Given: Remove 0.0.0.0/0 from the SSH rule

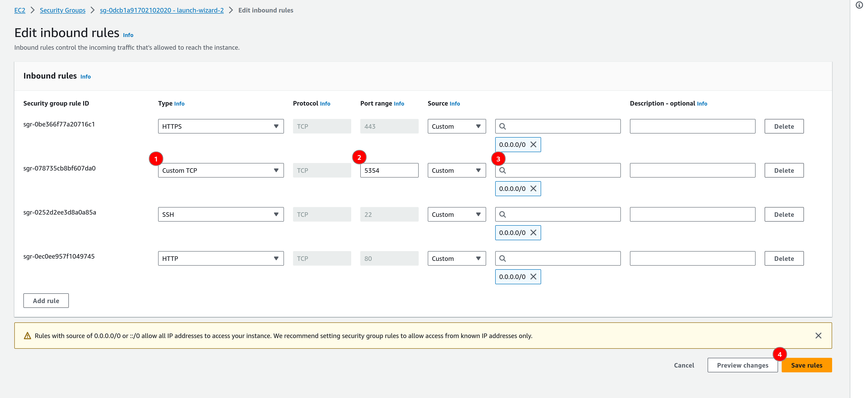Looking at the screenshot, I should pos(533,233).
